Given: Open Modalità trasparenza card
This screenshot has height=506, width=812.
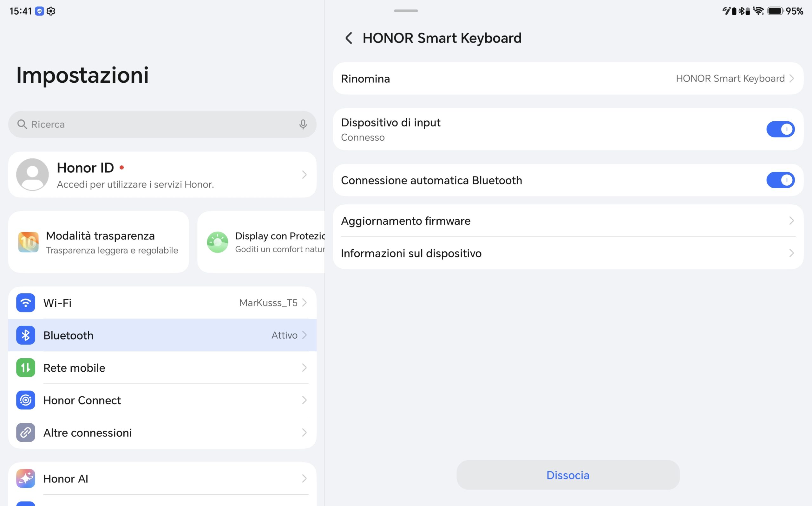Looking at the screenshot, I should click(99, 242).
